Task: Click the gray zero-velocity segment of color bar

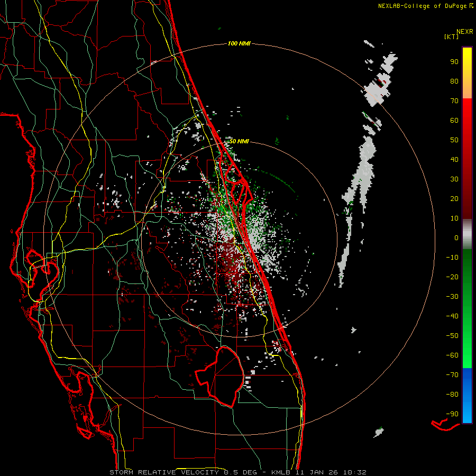Action: click(x=467, y=234)
